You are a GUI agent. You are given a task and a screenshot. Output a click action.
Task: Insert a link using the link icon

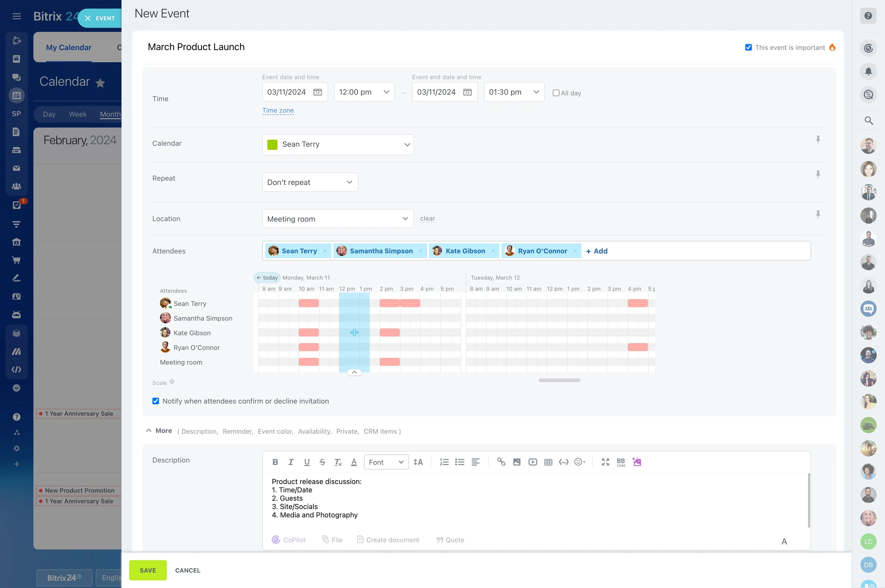(501, 462)
